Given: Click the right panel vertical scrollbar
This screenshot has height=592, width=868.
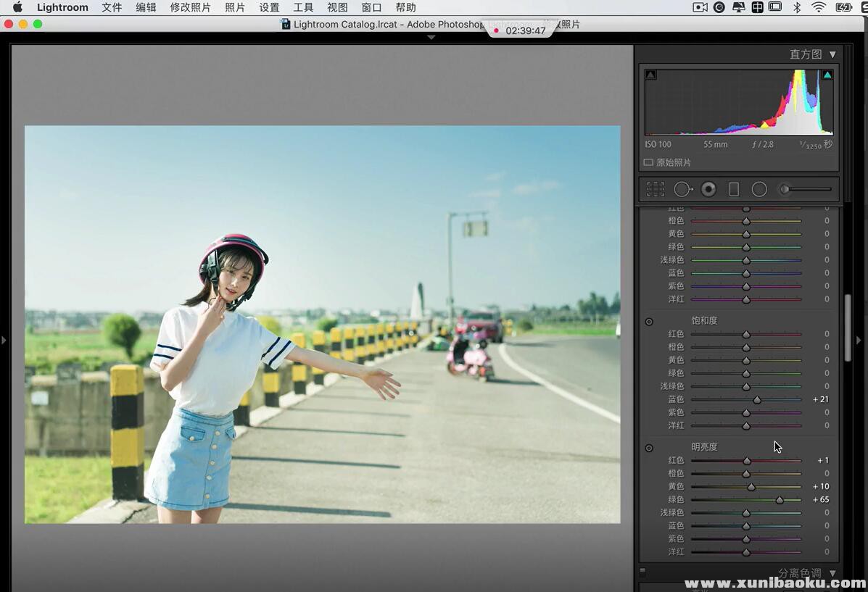Looking at the screenshot, I should tap(848, 328).
